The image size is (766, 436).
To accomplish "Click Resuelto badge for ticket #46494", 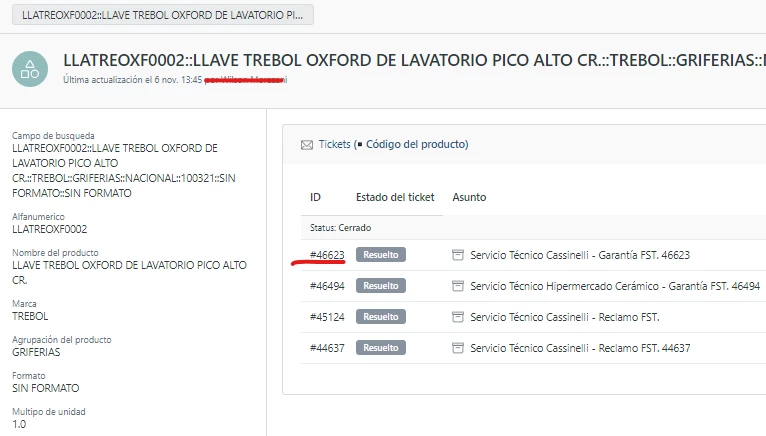I will (381, 285).
